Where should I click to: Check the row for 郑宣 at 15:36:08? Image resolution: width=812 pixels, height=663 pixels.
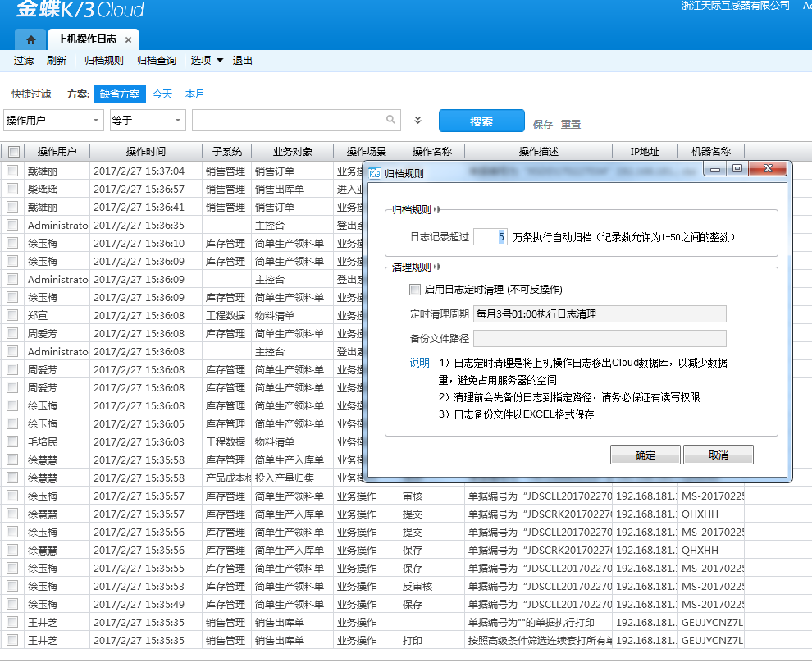[12, 315]
